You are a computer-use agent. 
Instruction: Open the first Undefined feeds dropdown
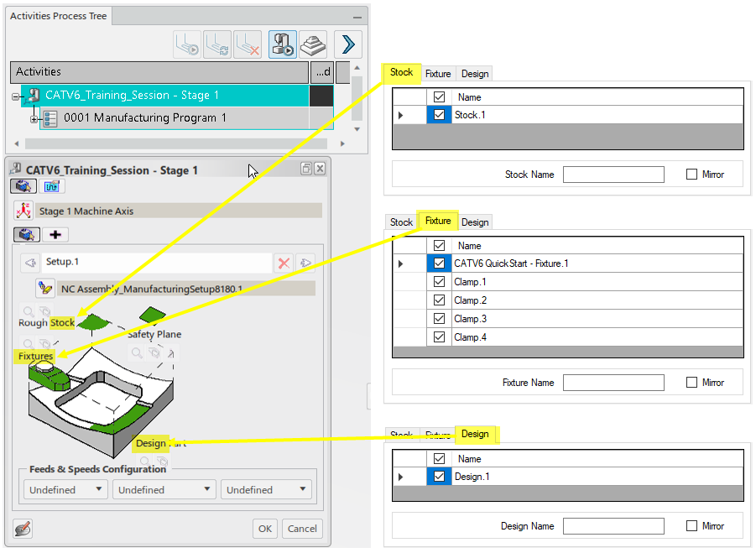pyautogui.click(x=65, y=489)
